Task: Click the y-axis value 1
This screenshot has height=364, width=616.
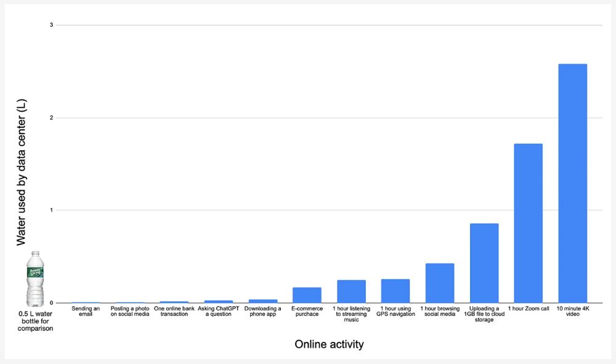Action: (x=52, y=210)
